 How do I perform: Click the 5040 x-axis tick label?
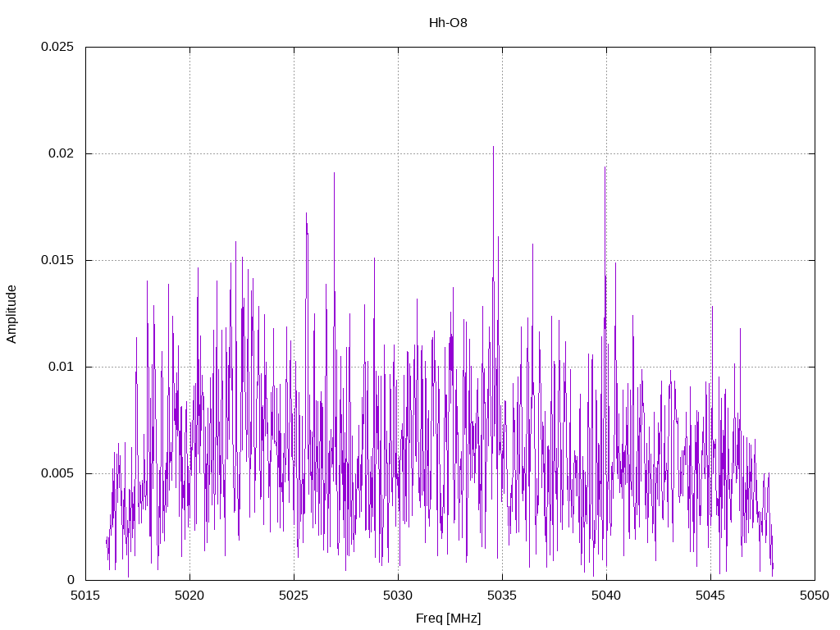point(606,596)
